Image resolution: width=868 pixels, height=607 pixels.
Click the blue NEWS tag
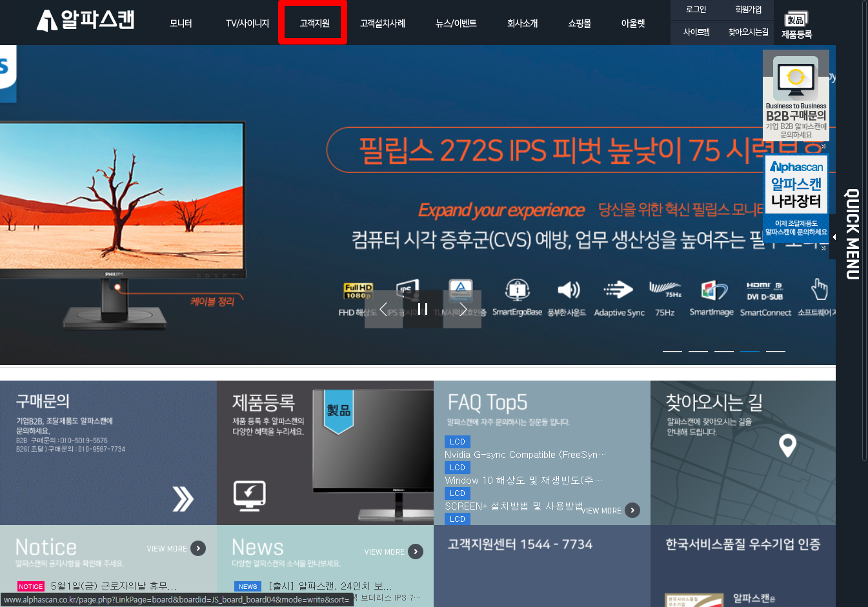pyautogui.click(x=248, y=586)
